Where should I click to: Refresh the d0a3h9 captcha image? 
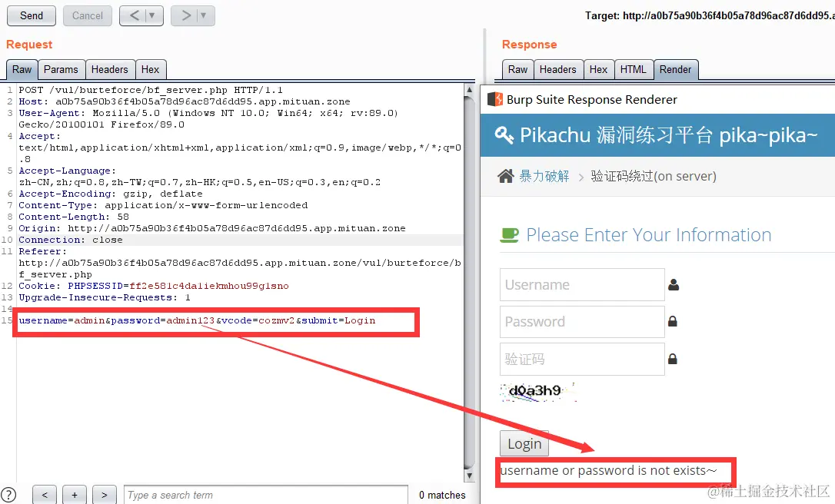(x=538, y=391)
